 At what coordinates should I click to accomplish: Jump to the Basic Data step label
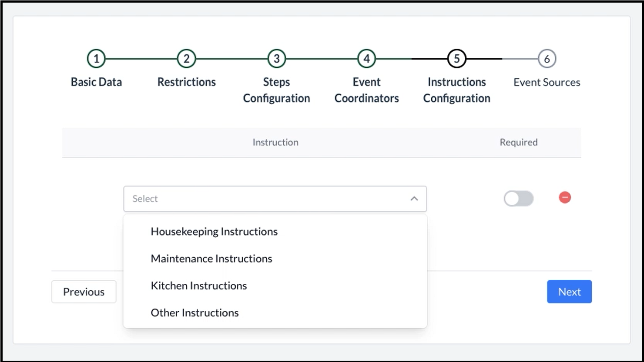click(96, 82)
